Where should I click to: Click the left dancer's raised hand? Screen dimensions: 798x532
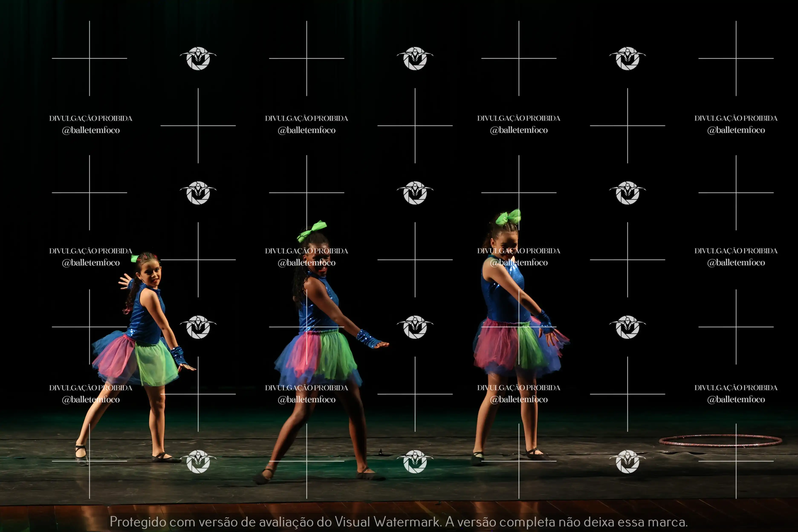[x=126, y=282]
